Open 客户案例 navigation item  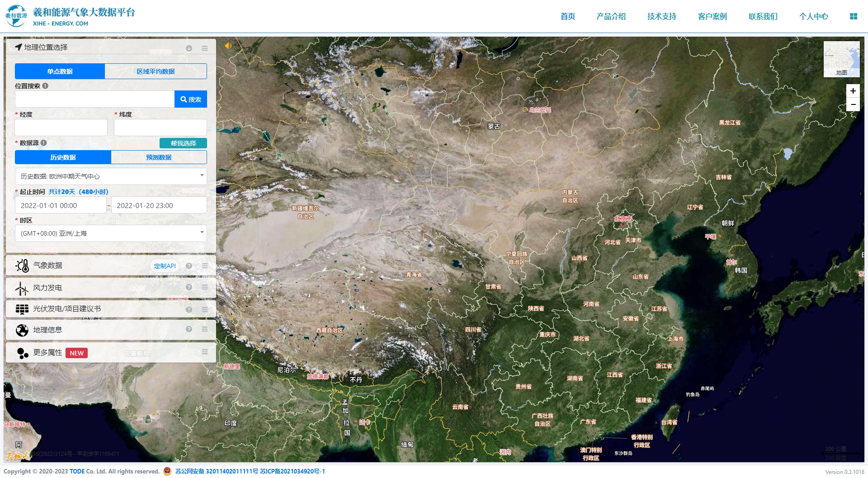tap(712, 16)
